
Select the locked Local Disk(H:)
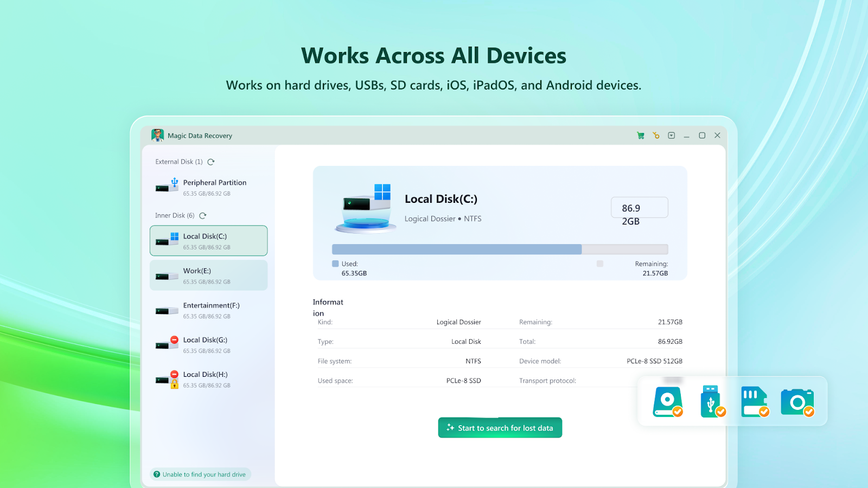click(x=208, y=380)
